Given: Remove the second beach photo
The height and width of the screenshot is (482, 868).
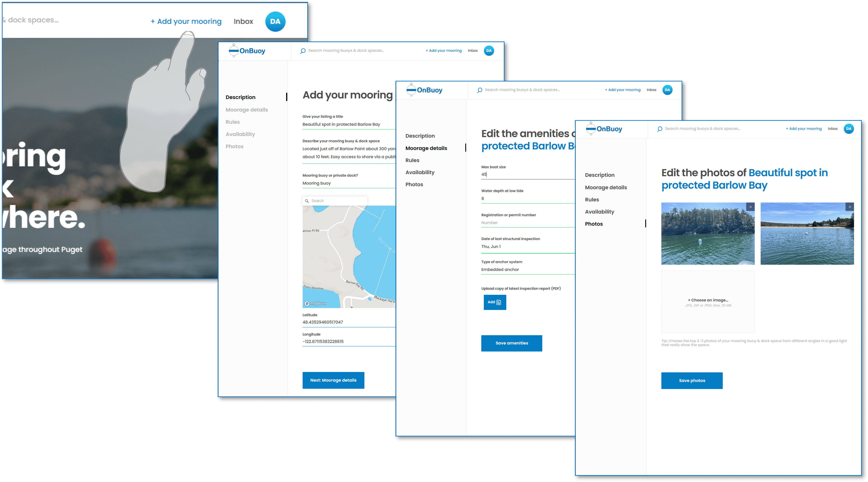Looking at the screenshot, I should (849, 207).
